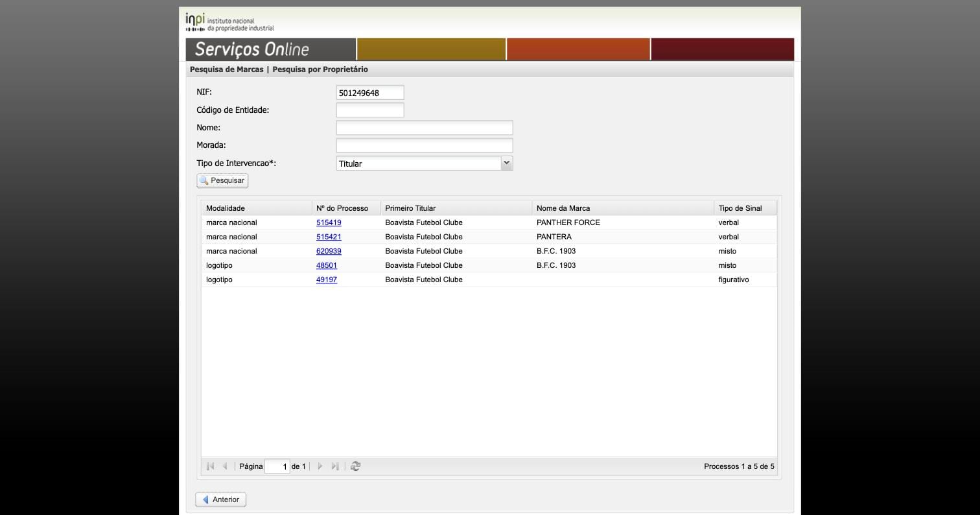Viewport: 980px width, 515px height.
Task: Click the INPI logo
Action: pos(229,22)
